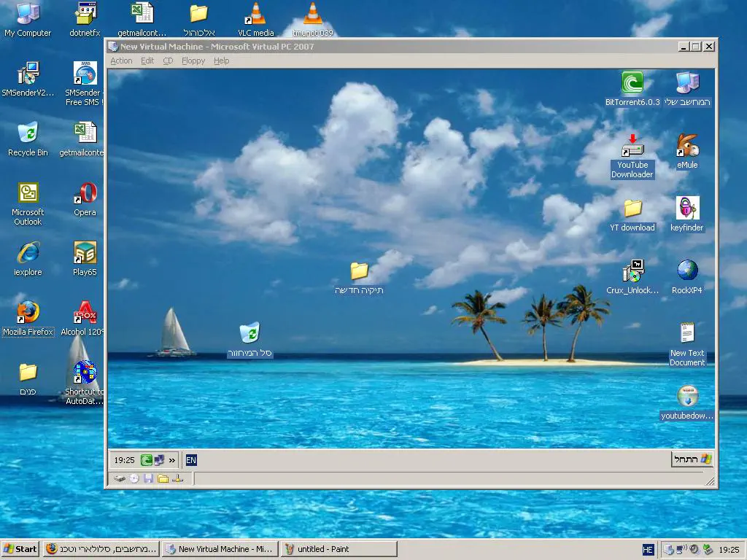The height and width of the screenshot is (560, 747).
Task: Open the Action menu in Virtual PC
Action: [121, 61]
